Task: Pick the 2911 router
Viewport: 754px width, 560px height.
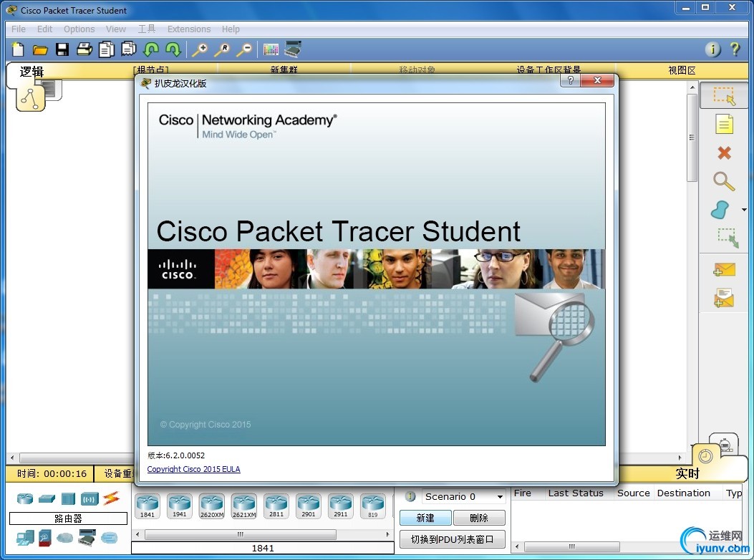Action: click(x=340, y=506)
